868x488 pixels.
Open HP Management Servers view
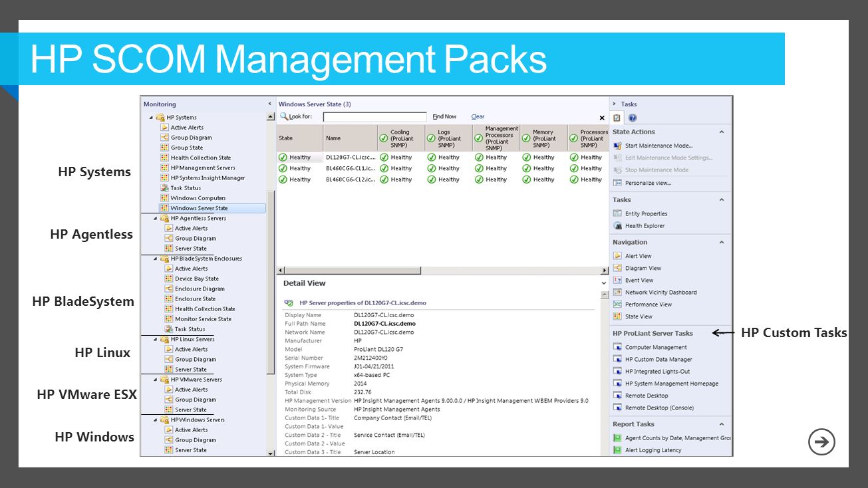(x=203, y=168)
